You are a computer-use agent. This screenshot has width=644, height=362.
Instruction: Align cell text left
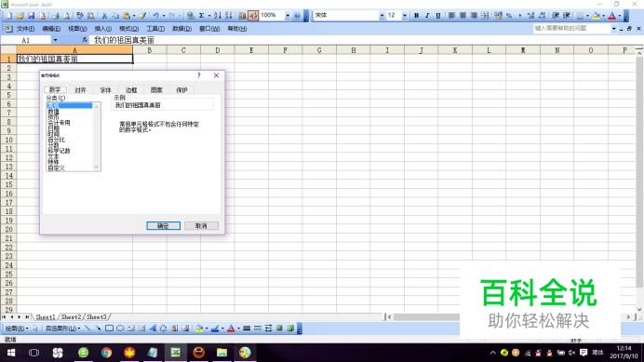(x=451, y=16)
